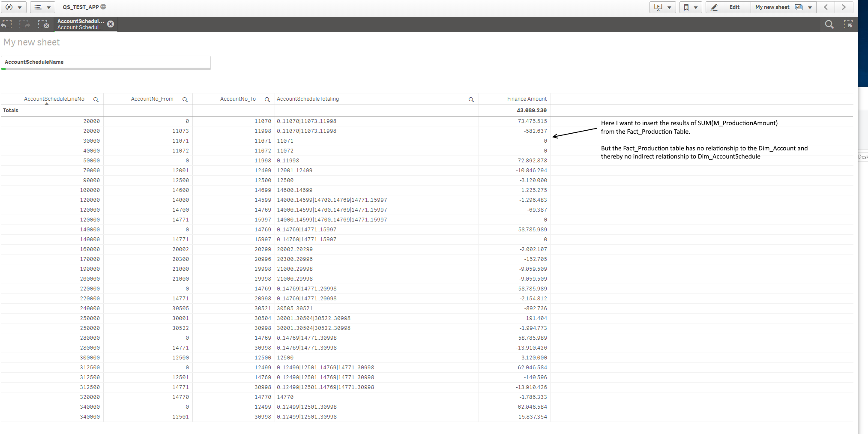Open the AccountScheduleName filter pane
Viewport: 868px width, 434px height.
point(106,62)
